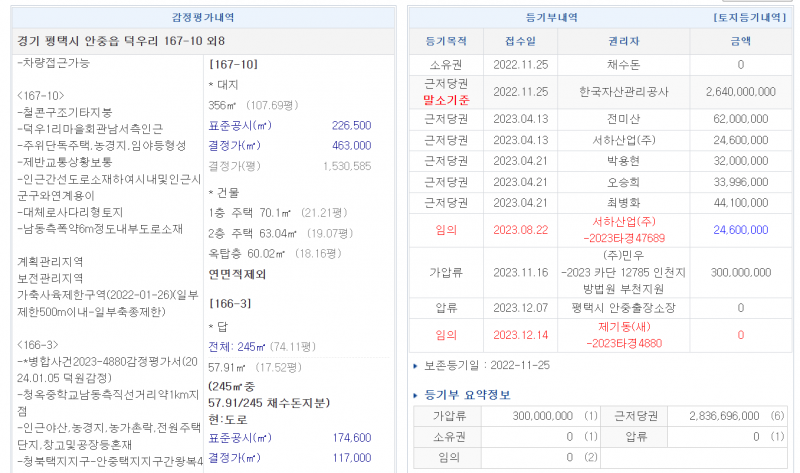Viewport: 800px width, 473px height.
Task: Select the 가압류 amount 300,000,000 in registry table
Action: point(741,272)
